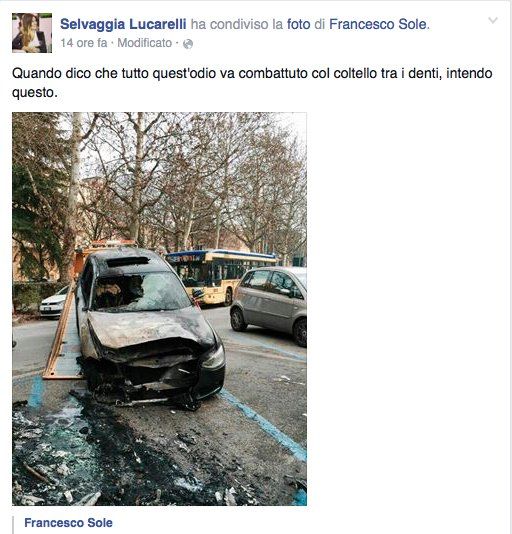Open the shared burned car photo
Viewport: 512px width, 534px height.
pos(159,309)
